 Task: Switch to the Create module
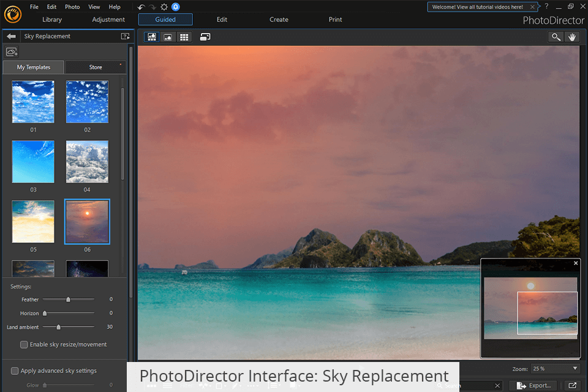point(279,20)
